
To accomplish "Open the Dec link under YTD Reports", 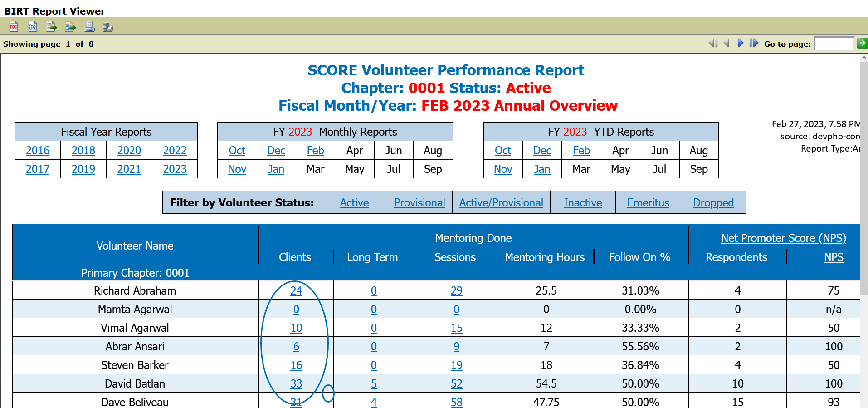I will pos(542,150).
